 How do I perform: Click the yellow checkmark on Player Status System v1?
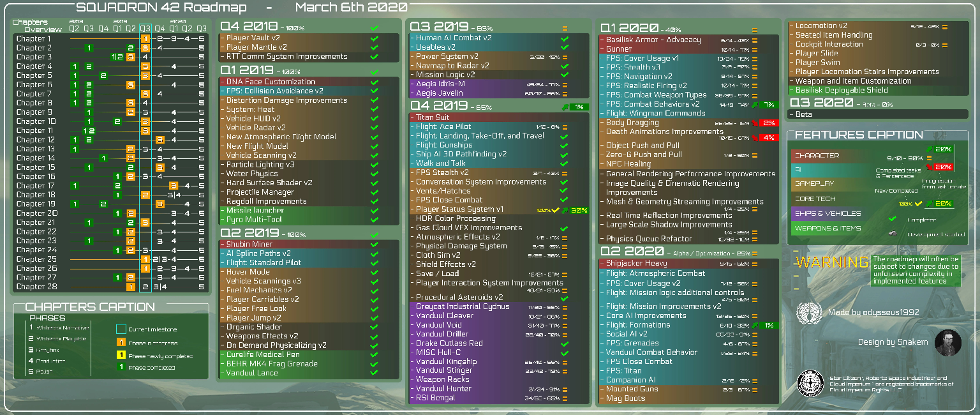point(555,210)
